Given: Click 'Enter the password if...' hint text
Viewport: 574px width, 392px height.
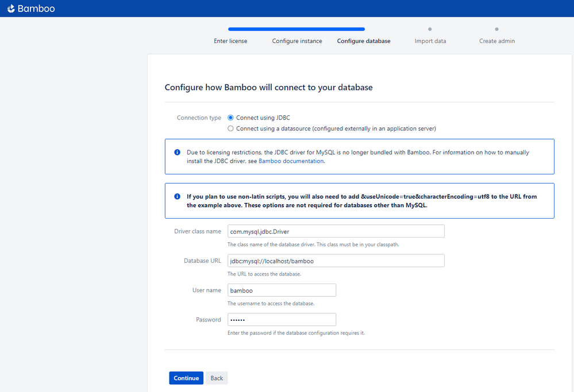Looking at the screenshot, I should click(x=296, y=333).
